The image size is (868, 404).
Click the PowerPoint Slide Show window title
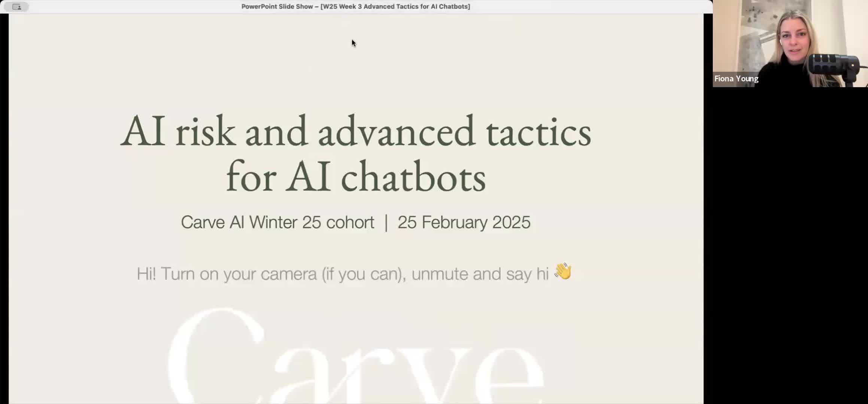click(355, 6)
